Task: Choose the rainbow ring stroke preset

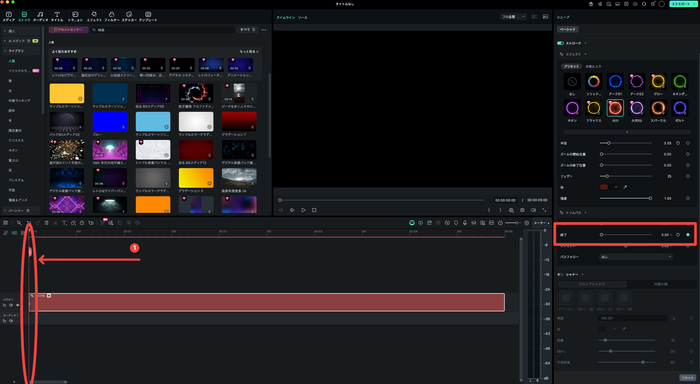Action: click(x=593, y=82)
